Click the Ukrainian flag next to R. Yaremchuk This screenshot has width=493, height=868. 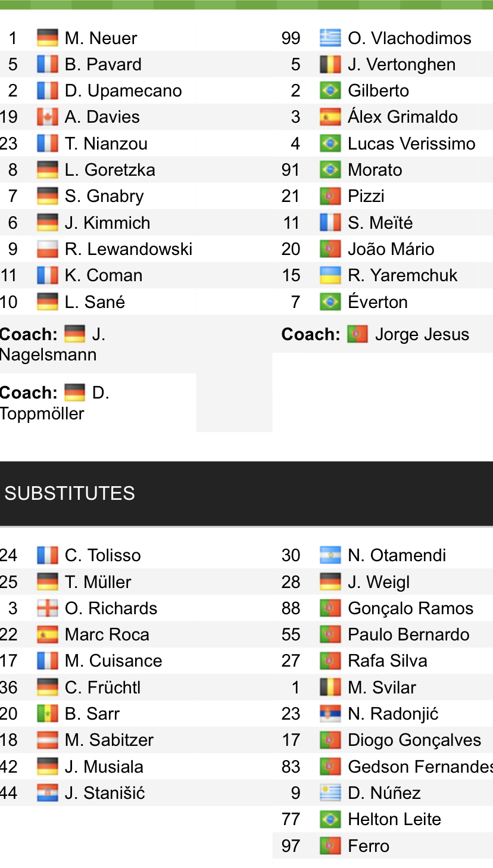tap(330, 275)
